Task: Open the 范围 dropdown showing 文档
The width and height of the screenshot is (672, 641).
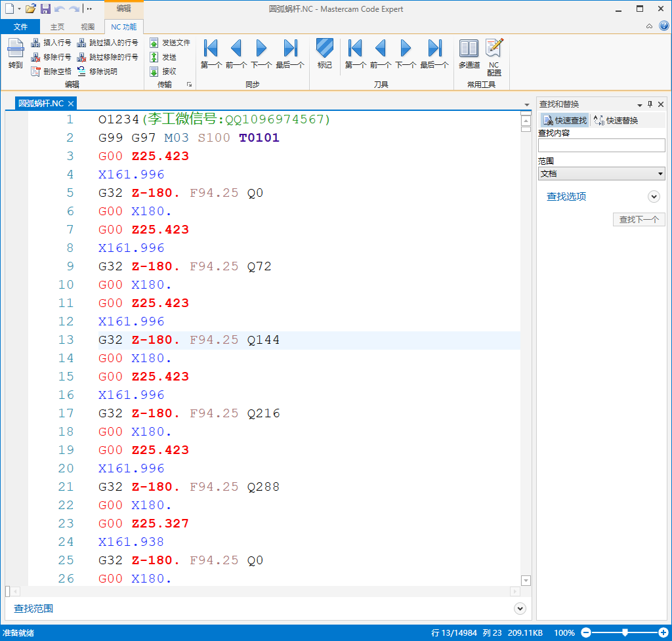Action: click(601, 174)
